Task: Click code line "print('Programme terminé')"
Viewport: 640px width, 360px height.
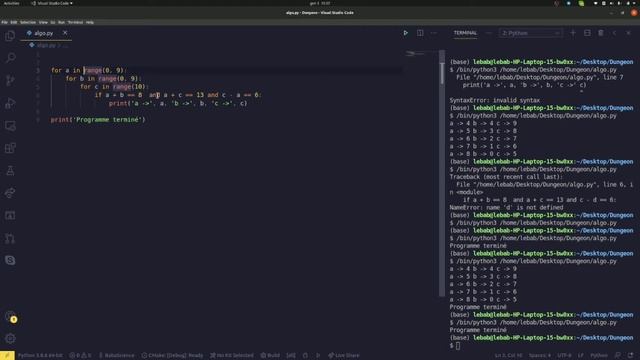Action: (98, 120)
